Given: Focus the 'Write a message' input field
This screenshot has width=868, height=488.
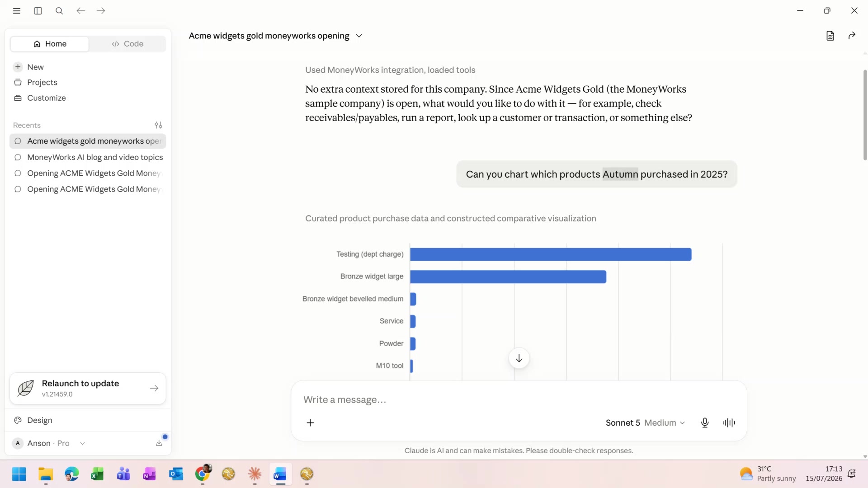Looking at the screenshot, I should (519, 399).
